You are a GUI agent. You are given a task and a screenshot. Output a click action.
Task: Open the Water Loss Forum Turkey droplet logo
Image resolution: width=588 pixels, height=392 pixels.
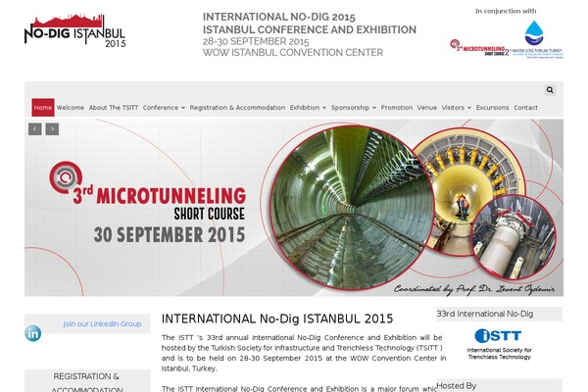click(537, 40)
